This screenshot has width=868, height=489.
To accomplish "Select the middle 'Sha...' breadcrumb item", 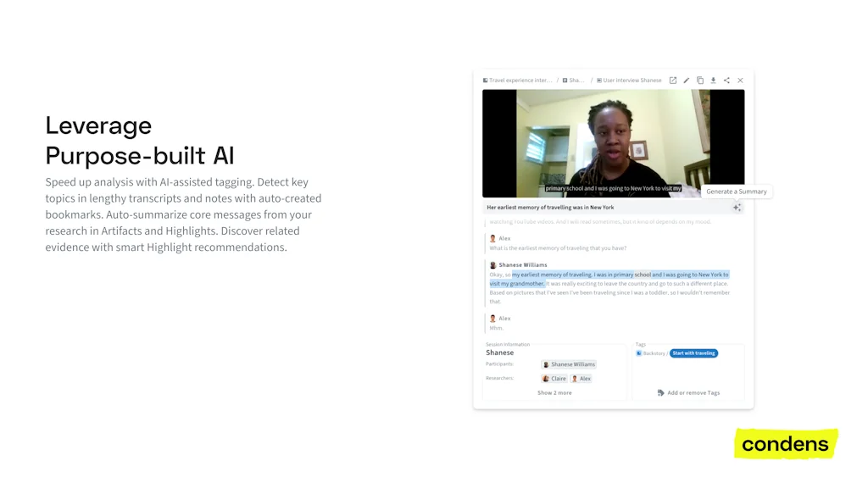I will [574, 81].
